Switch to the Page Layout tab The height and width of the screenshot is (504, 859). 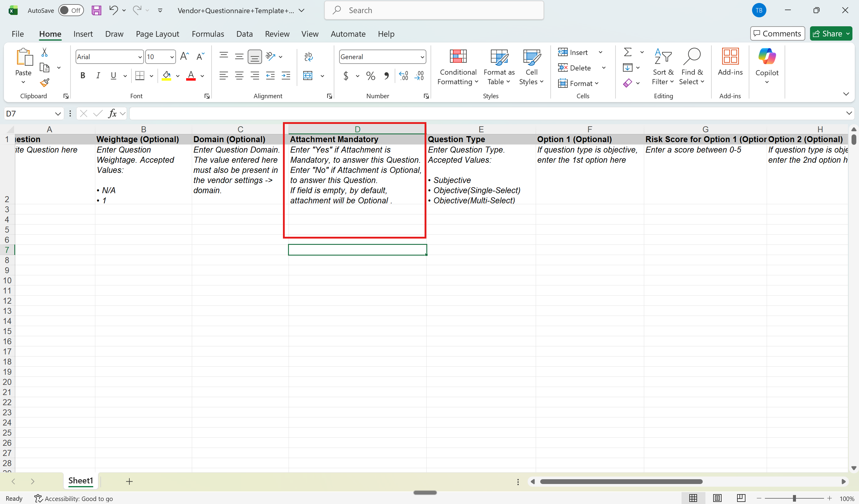[157, 34]
